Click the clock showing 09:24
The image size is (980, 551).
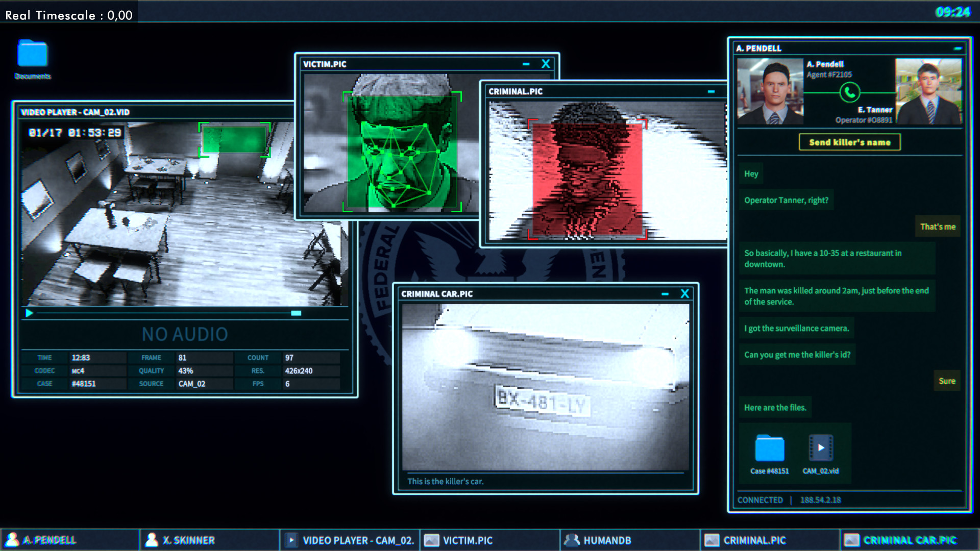[952, 12]
